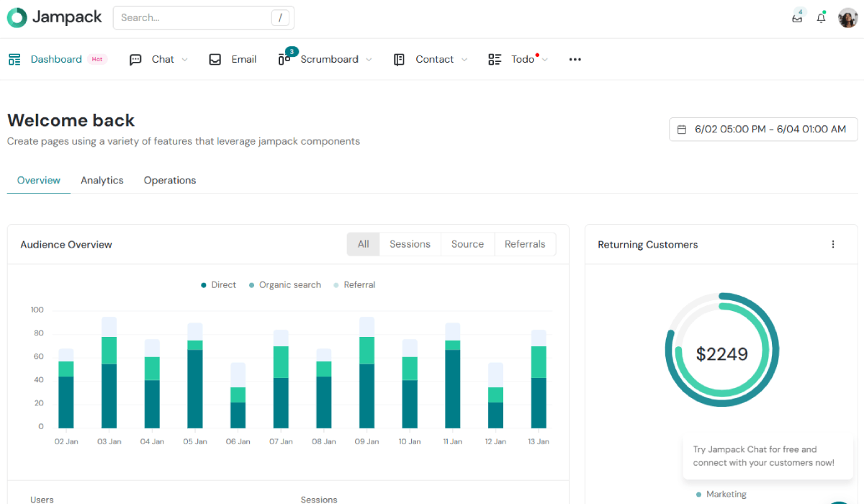Click the Dashboard grid icon
The height and width of the screenshot is (504, 864).
tap(14, 60)
